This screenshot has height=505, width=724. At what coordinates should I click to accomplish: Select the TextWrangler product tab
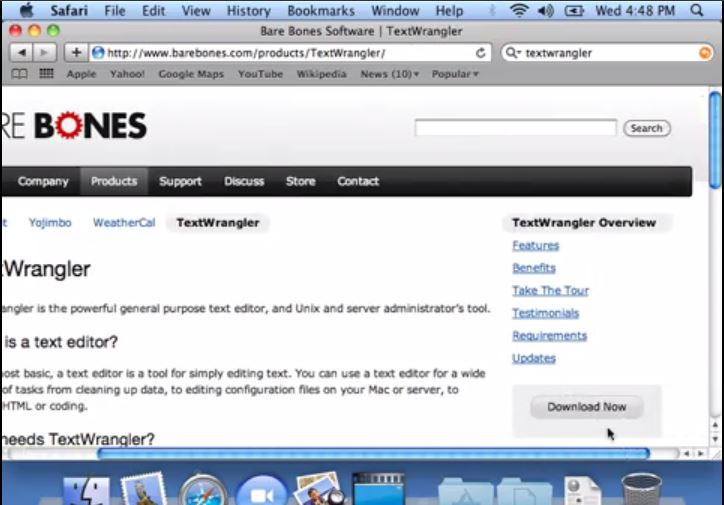point(218,223)
